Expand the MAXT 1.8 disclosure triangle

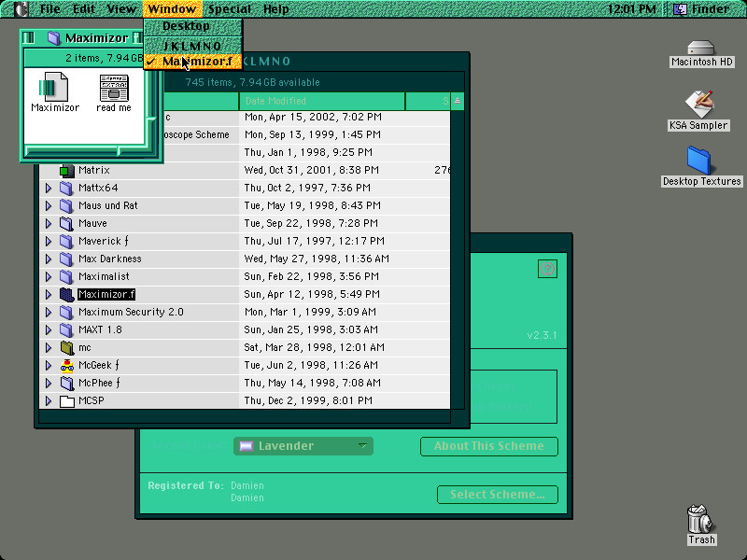tap(49, 329)
